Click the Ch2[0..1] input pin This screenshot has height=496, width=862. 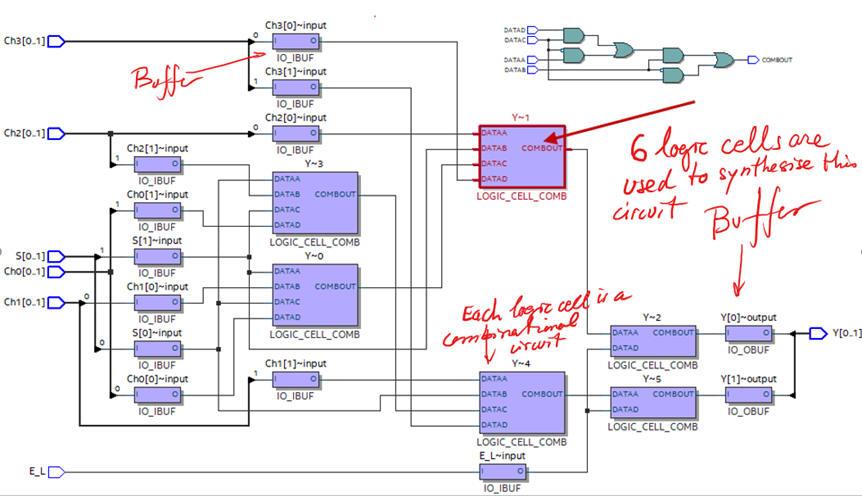coord(56,134)
